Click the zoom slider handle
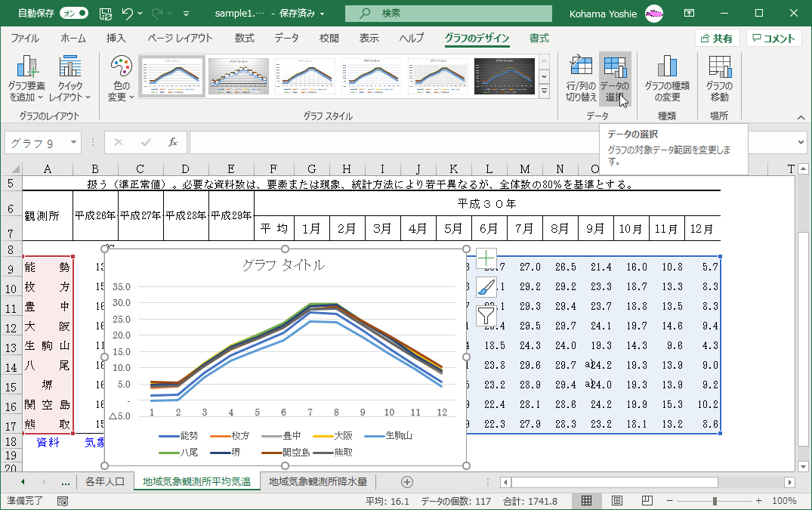The width and height of the screenshot is (812, 510). tap(715, 501)
